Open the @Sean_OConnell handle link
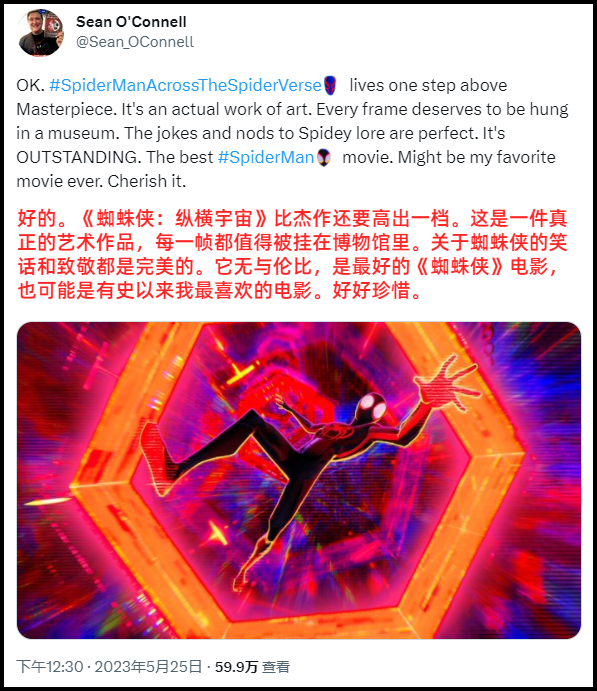The width and height of the screenshot is (597, 691). click(135, 42)
